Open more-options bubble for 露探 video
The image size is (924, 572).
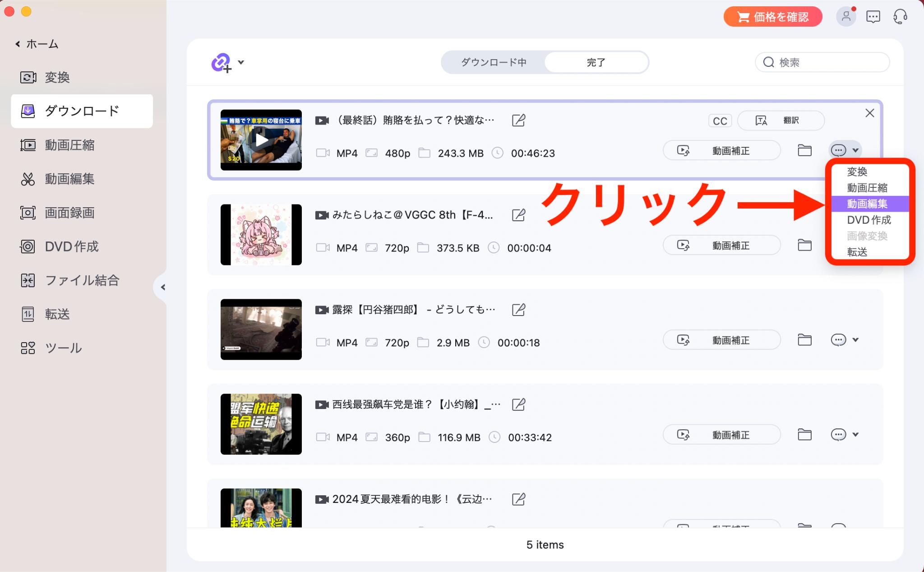pyautogui.click(x=838, y=340)
